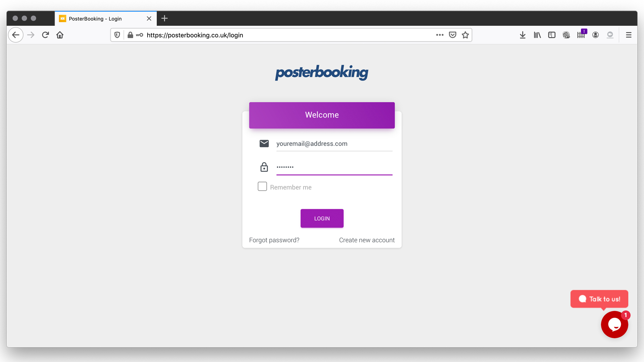Screen dimensions: 644x362
Task: Open the Downloads panel icon
Action: [x=522, y=35]
